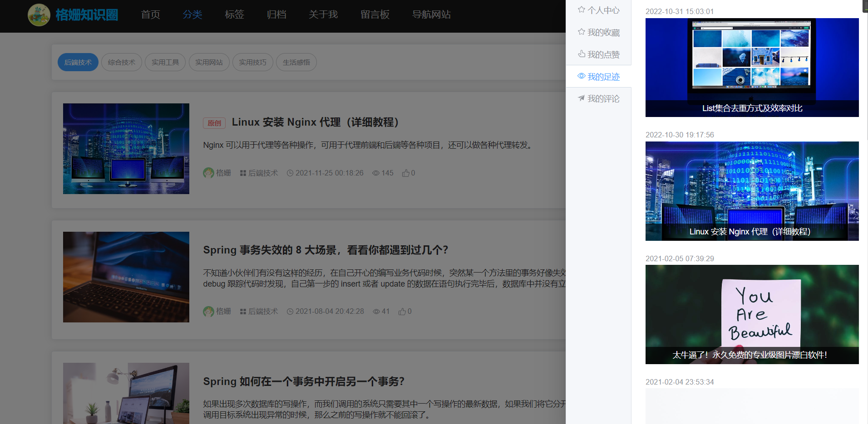Select the 综合技术 category filter
Image resolution: width=868 pixels, height=424 pixels.
122,62
